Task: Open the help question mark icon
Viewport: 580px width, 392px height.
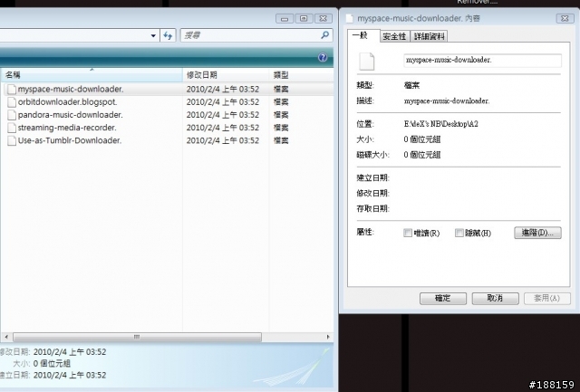Action: pyautogui.click(x=323, y=57)
